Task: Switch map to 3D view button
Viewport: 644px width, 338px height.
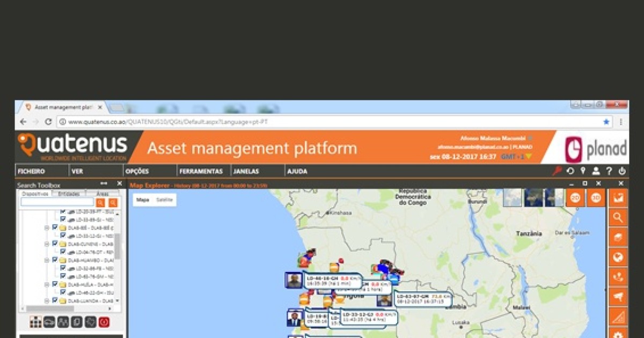Action: coord(596,197)
